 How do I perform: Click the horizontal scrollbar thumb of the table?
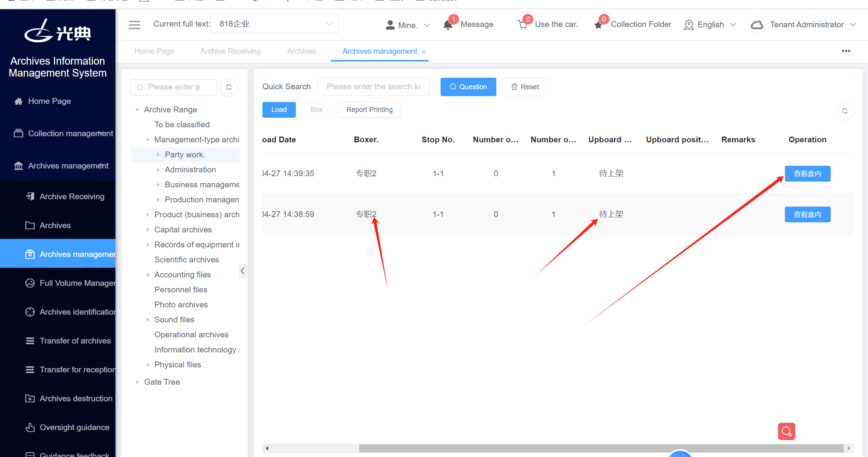click(x=601, y=448)
